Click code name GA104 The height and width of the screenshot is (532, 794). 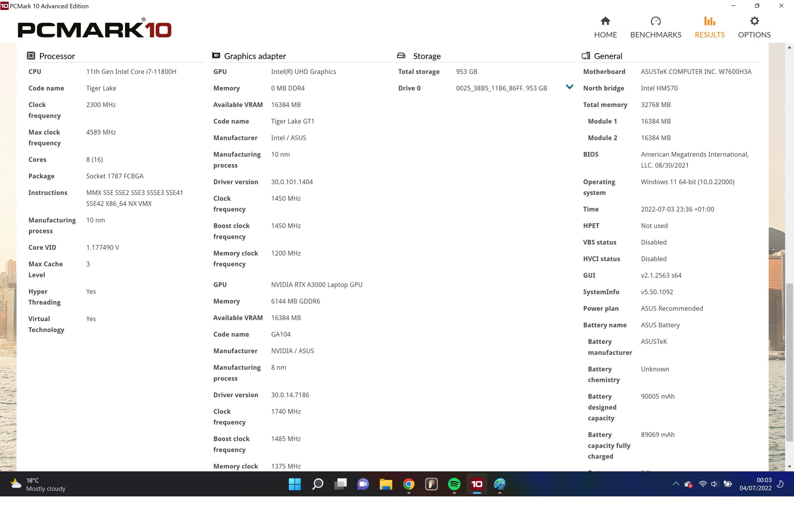coord(281,334)
